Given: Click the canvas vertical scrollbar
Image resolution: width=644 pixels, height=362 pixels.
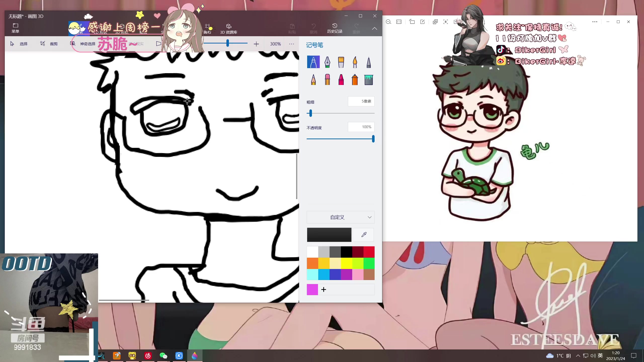Looking at the screenshot, I should [x=297, y=176].
